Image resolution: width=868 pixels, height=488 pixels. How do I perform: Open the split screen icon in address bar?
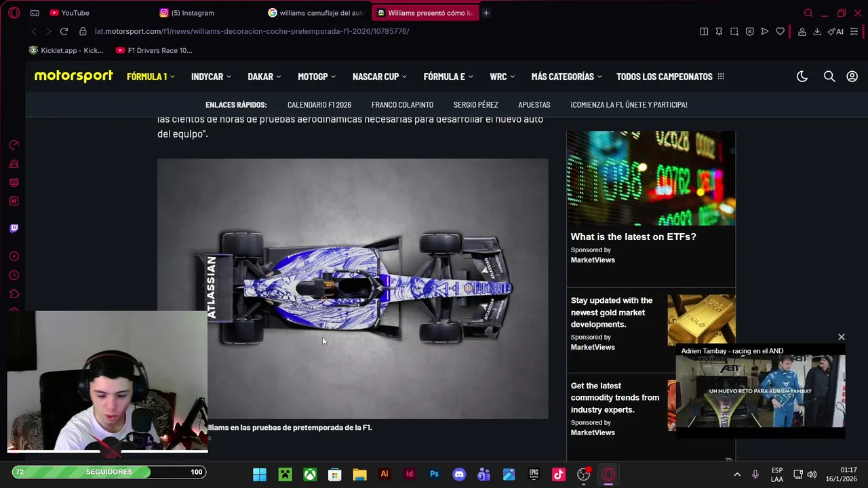click(704, 31)
